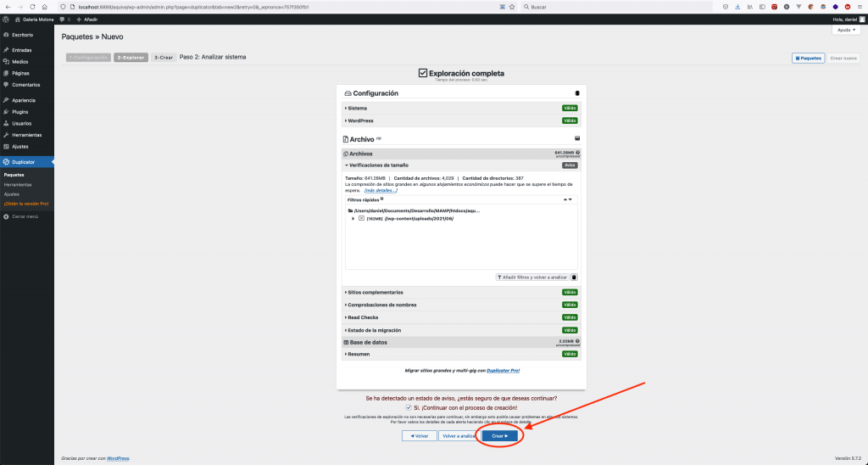Expand the Sistema section
The image size is (868, 465).
[460, 108]
